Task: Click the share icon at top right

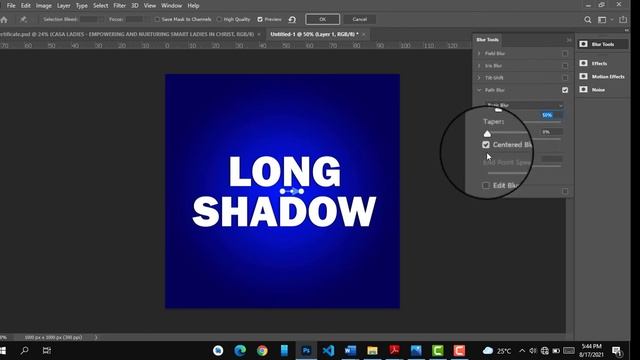Action: click(623, 19)
